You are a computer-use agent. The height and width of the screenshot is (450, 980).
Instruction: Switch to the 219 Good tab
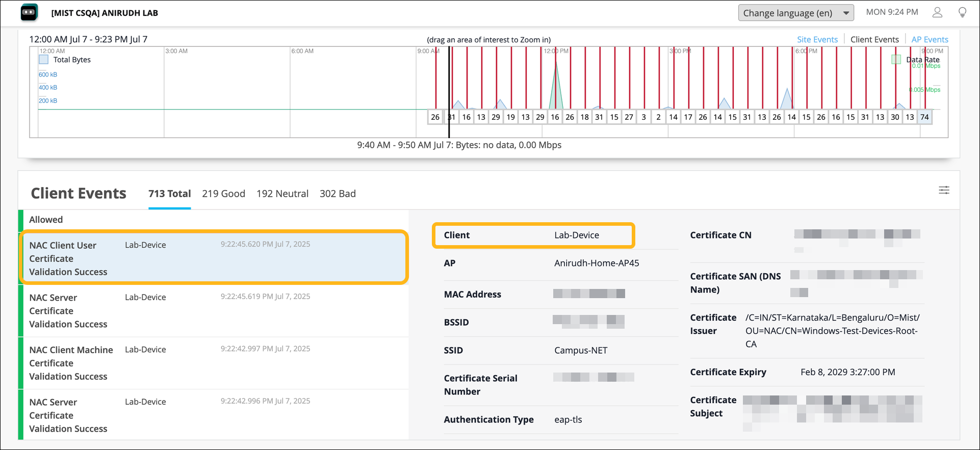tap(223, 194)
